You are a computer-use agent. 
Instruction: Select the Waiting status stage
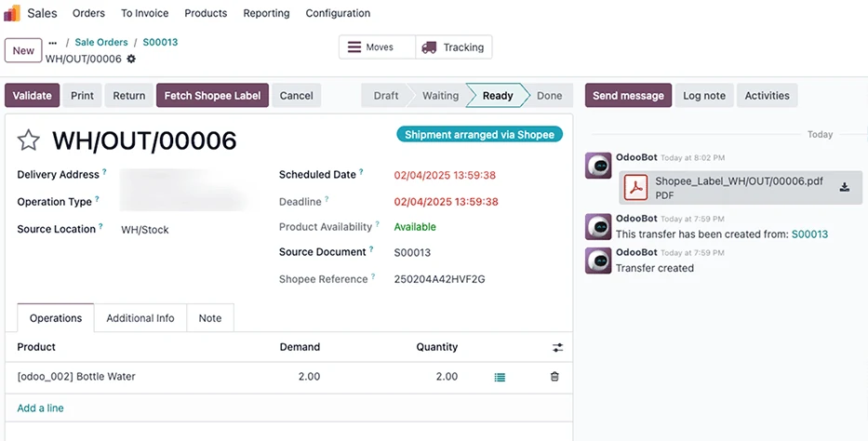click(x=441, y=95)
